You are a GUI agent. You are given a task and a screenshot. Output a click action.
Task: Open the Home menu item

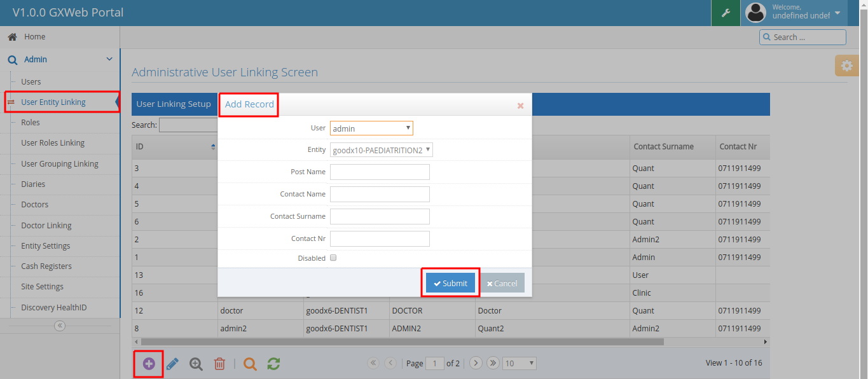pyautogui.click(x=60, y=37)
